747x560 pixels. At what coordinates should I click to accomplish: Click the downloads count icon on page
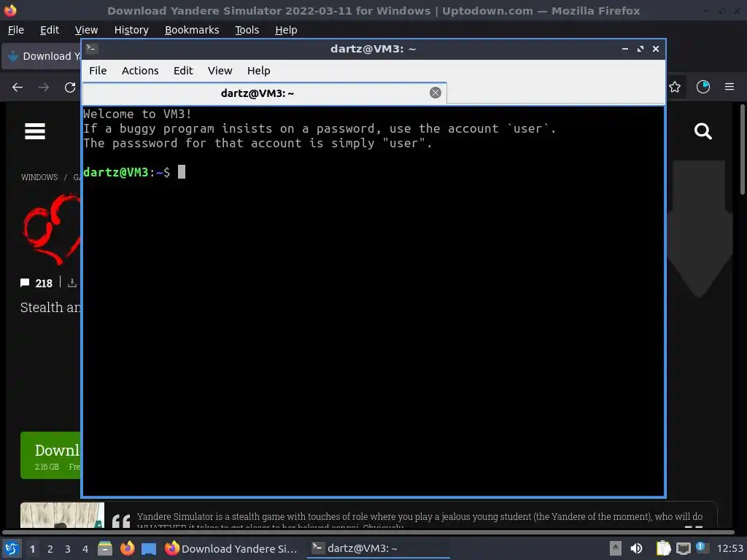pyautogui.click(x=72, y=283)
